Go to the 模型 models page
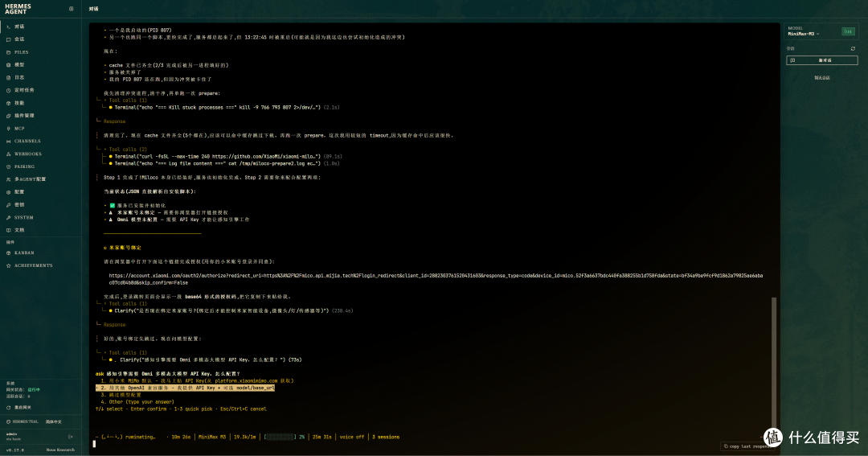868x456 pixels. point(40,65)
